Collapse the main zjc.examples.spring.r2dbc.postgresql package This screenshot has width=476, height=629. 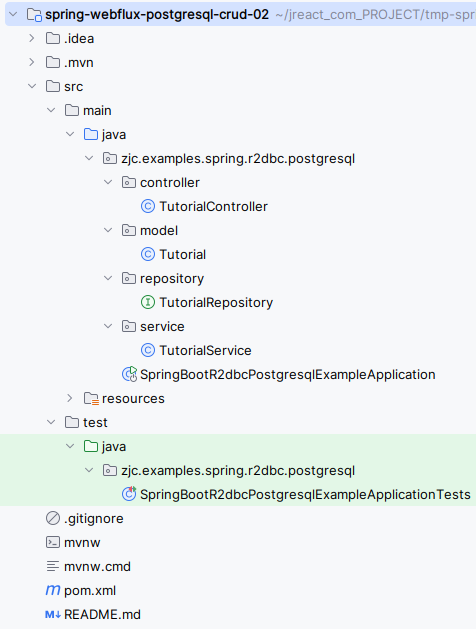coord(89,158)
